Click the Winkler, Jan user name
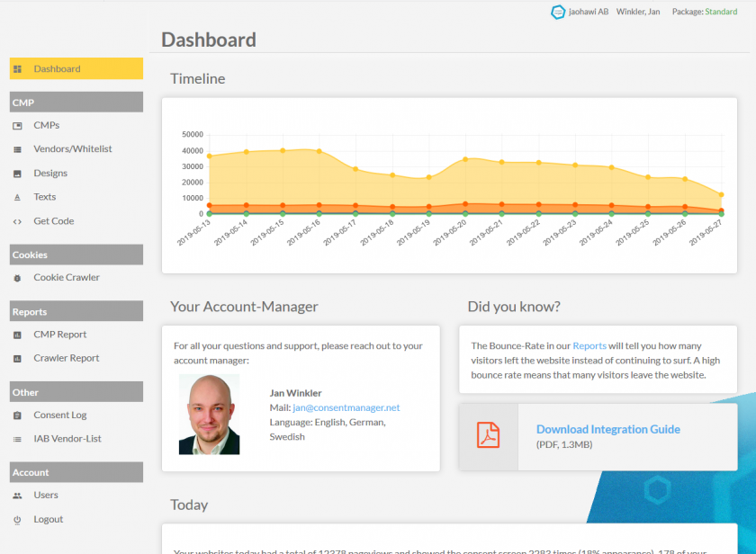The width and height of the screenshot is (756, 554). [638, 12]
